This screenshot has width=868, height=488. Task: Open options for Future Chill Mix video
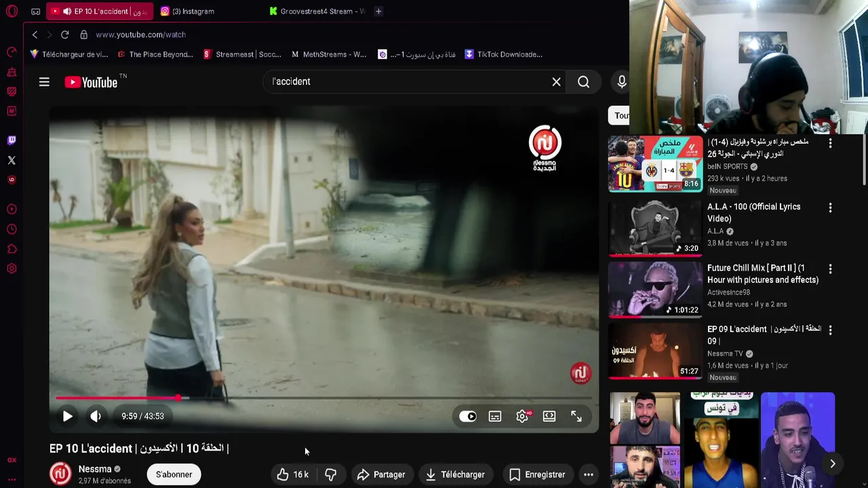tap(830, 269)
